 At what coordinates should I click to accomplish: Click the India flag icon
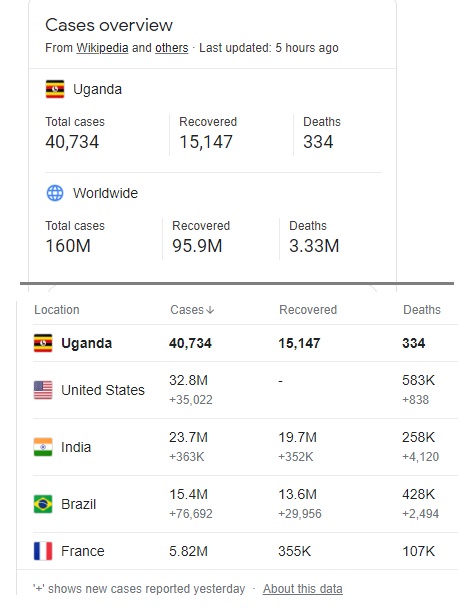43,447
